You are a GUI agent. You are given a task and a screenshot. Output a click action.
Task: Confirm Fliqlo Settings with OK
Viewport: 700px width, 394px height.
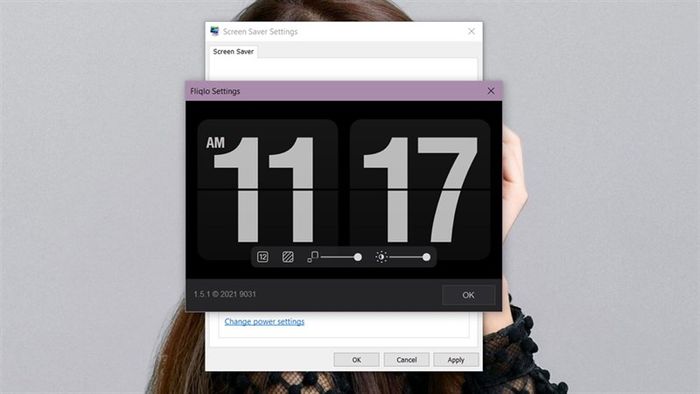[468, 295]
